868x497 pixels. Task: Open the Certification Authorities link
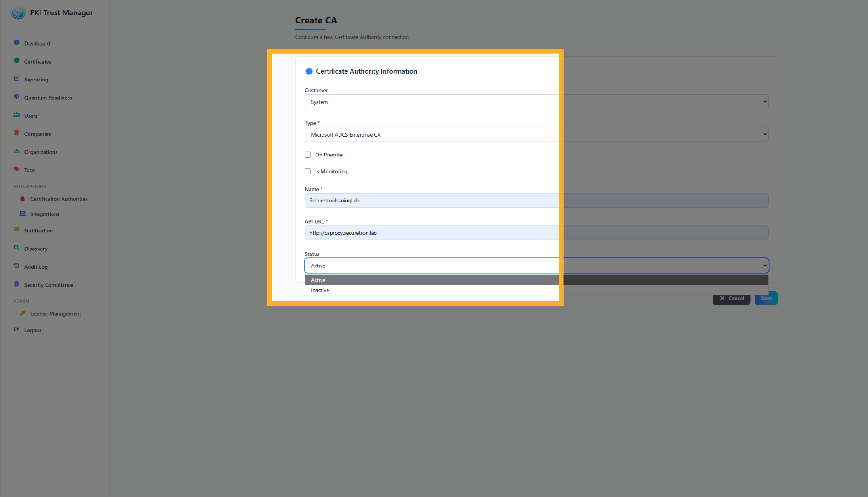point(59,199)
